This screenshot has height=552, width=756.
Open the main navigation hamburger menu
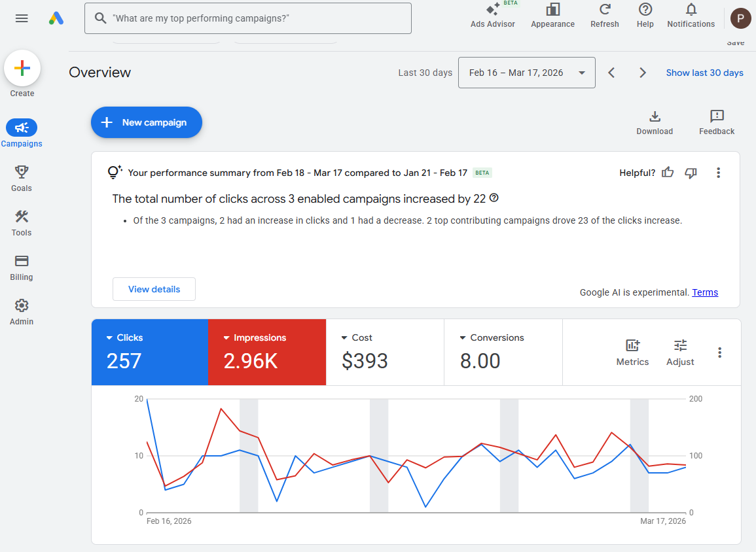(22, 18)
